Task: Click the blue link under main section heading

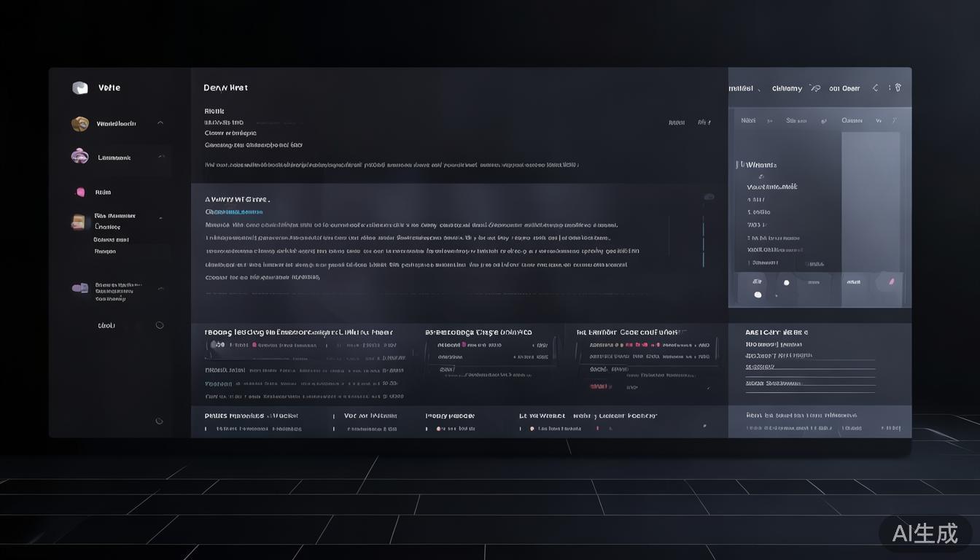Action: pos(234,211)
